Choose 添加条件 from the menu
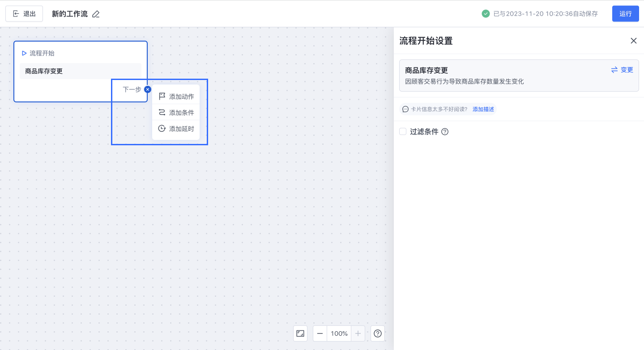This screenshot has width=644, height=350. tap(176, 113)
